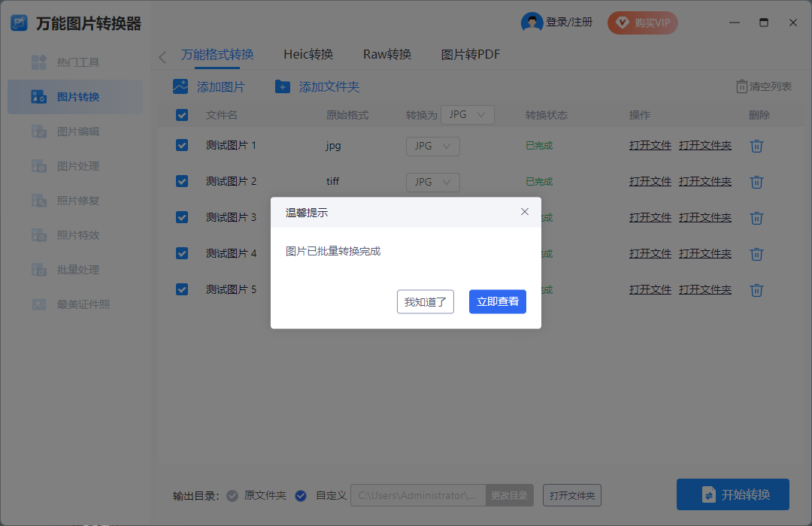Delete 测试图片 5 using its trash icon
The height and width of the screenshot is (526, 812).
[757, 290]
